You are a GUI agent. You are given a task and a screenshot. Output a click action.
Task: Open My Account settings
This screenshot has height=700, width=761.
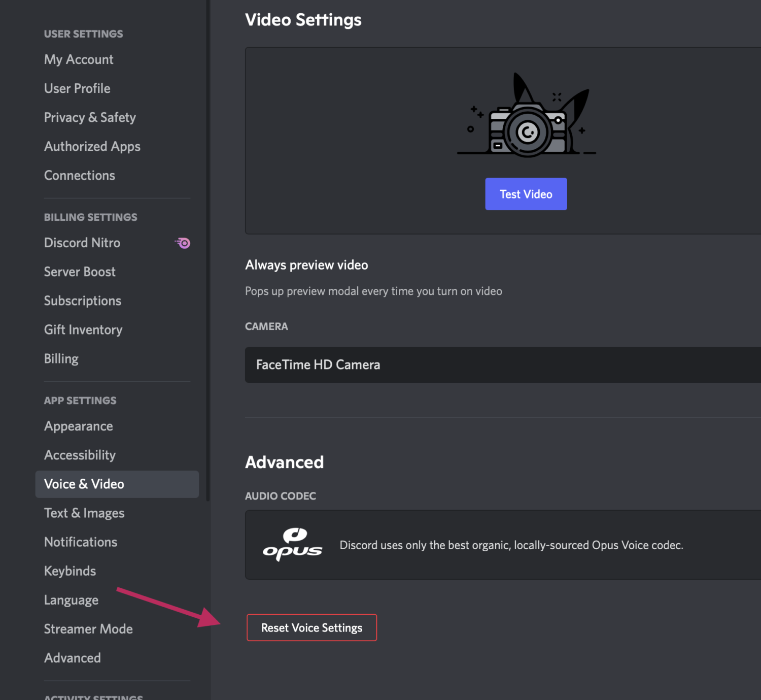(x=79, y=59)
